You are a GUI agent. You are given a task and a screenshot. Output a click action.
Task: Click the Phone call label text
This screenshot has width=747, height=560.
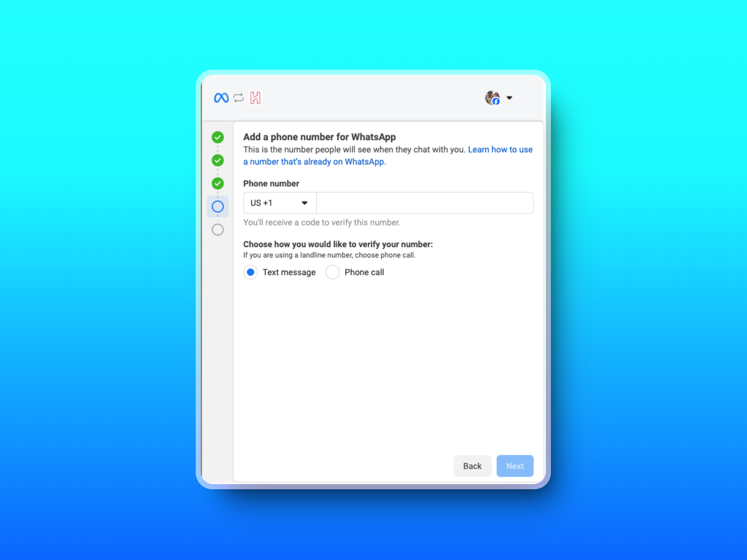click(364, 272)
